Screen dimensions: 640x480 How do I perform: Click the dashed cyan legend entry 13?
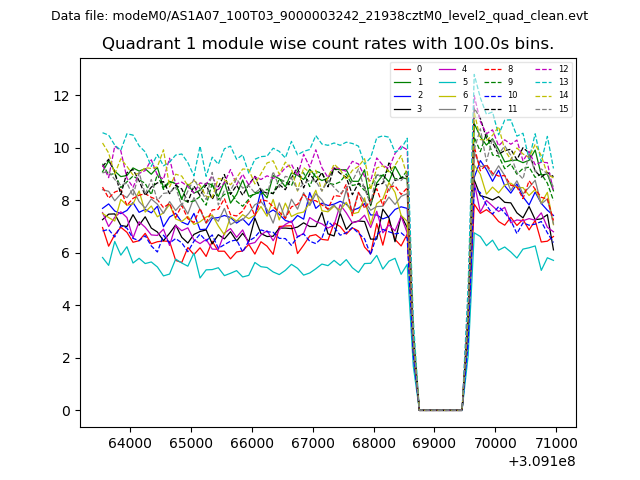click(552, 82)
